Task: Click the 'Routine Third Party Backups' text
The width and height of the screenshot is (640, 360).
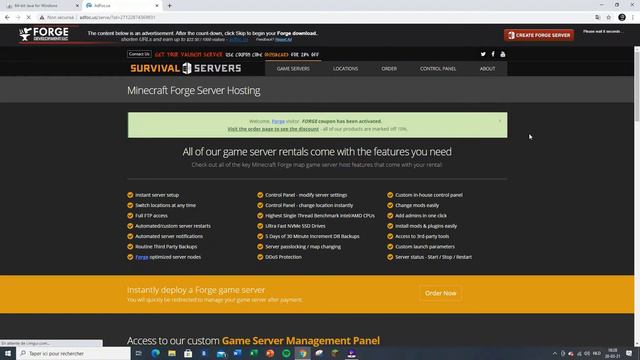Action: click(x=166, y=247)
